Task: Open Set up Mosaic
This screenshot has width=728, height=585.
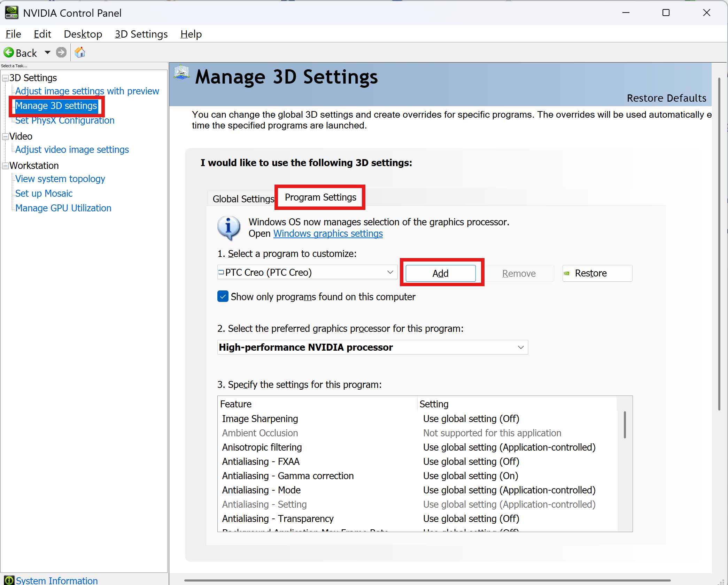Action: (x=44, y=194)
